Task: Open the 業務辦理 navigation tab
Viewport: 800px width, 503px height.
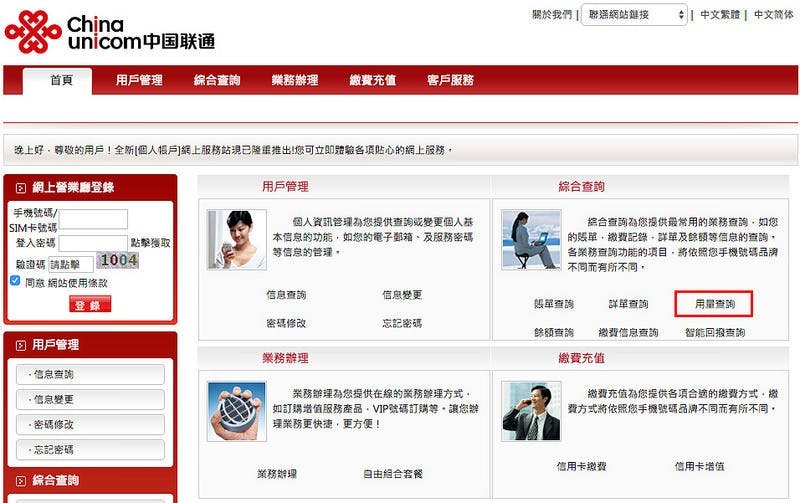Action: click(295, 80)
